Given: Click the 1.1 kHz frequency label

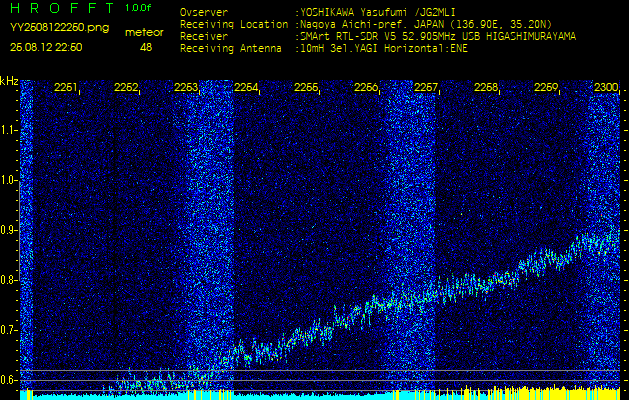Looking at the screenshot, I should click(x=9, y=130).
